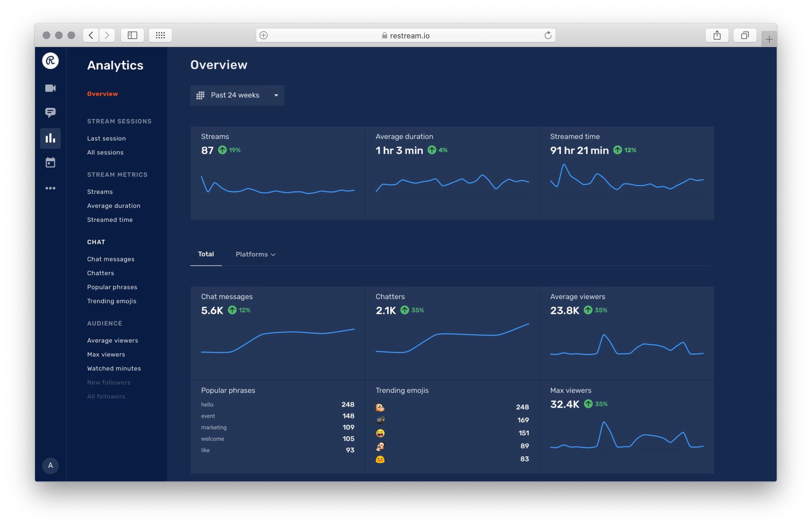Image resolution: width=812 pixels, height=528 pixels.
Task: Click the three-dots more options icon
Action: (x=50, y=188)
